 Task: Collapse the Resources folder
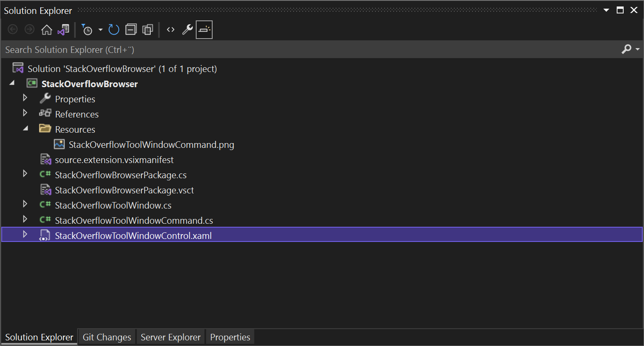coord(25,128)
